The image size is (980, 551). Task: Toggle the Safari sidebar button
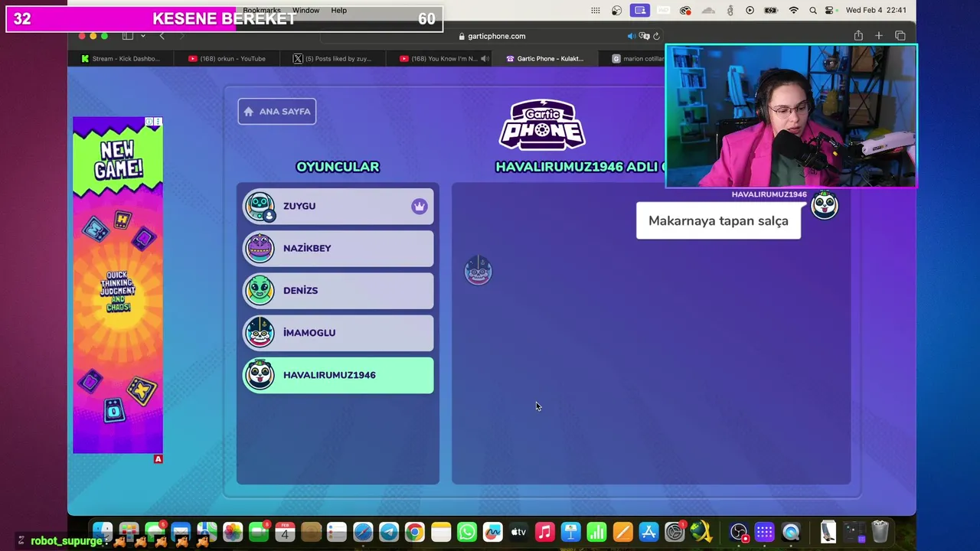(x=128, y=36)
